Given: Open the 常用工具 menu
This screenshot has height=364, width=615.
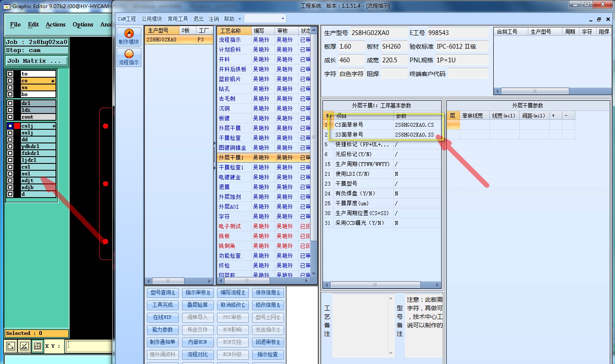Looking at the screenshot, I should 178,19.
